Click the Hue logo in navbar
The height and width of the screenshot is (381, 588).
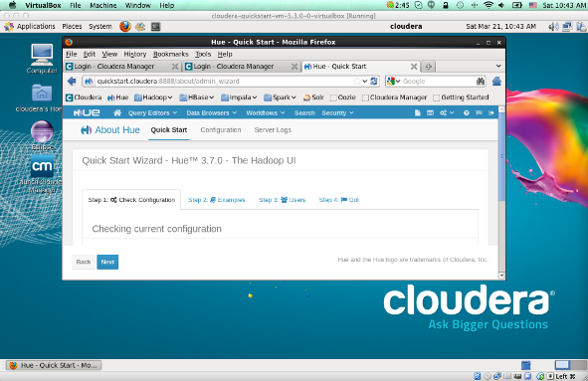coord(87,112)
